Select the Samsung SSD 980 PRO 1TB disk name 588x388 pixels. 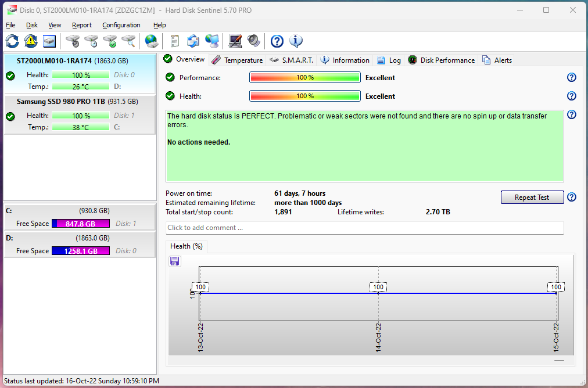coord(61,102)
